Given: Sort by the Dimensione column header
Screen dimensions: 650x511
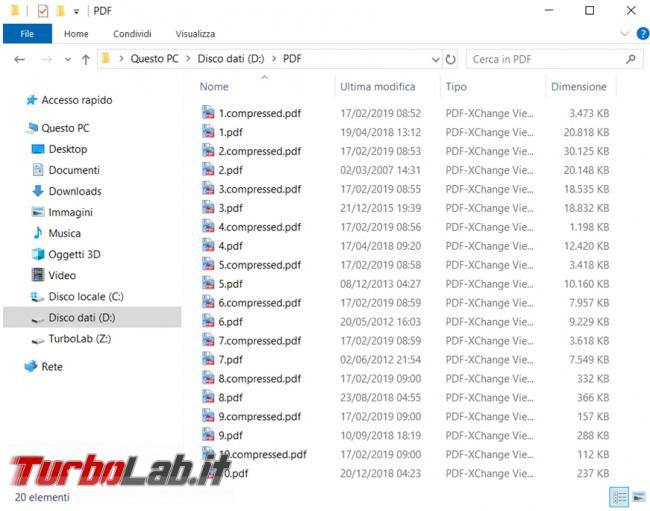Looking at the screenshot, I should coord(579,87).
